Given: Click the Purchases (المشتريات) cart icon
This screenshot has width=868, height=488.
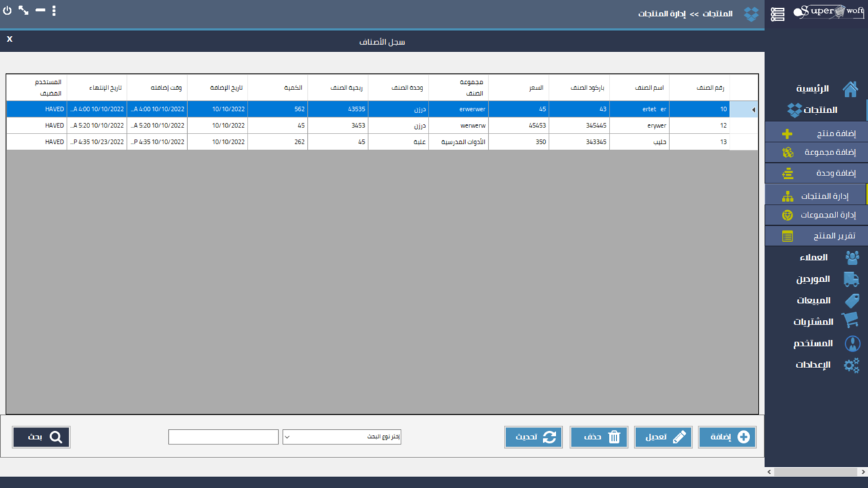Looking at the screenshot, I should click(851, 321).
